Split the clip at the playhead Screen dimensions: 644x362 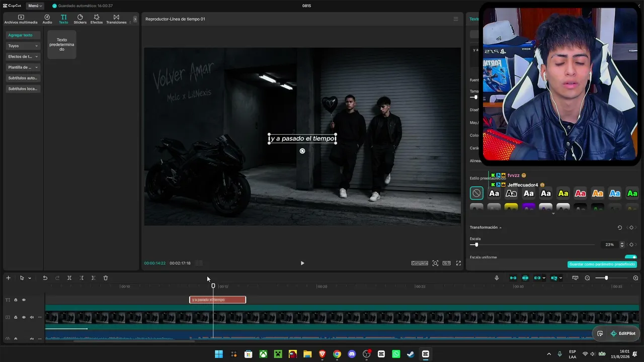(69, 278)
